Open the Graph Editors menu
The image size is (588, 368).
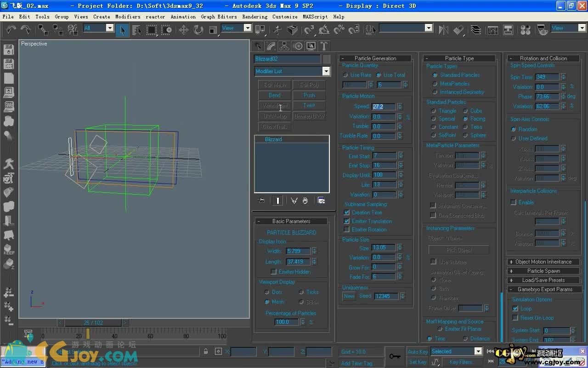pyautogui.click(x=219, y=17)
